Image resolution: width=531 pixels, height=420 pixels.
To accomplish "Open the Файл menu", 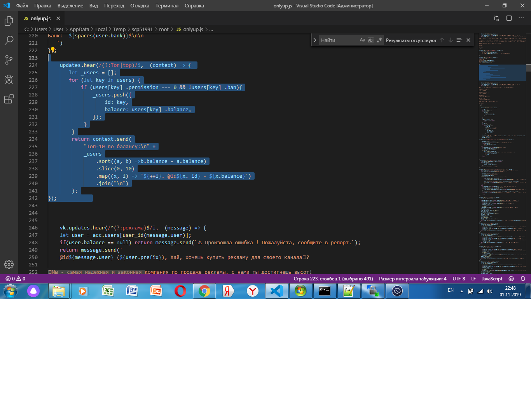I will tap(22, 5).
